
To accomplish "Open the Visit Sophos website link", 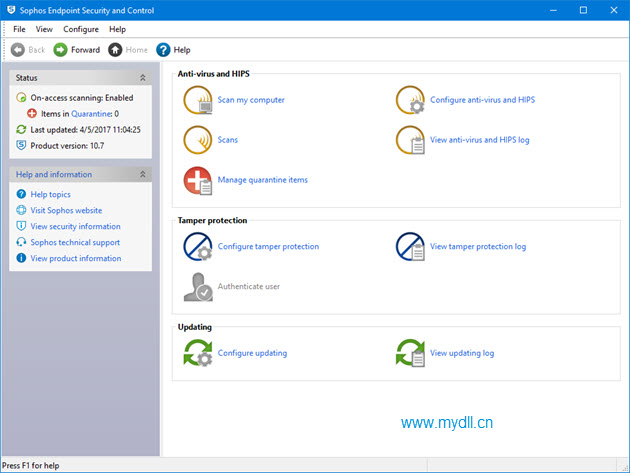I will [x=66, y=210].
